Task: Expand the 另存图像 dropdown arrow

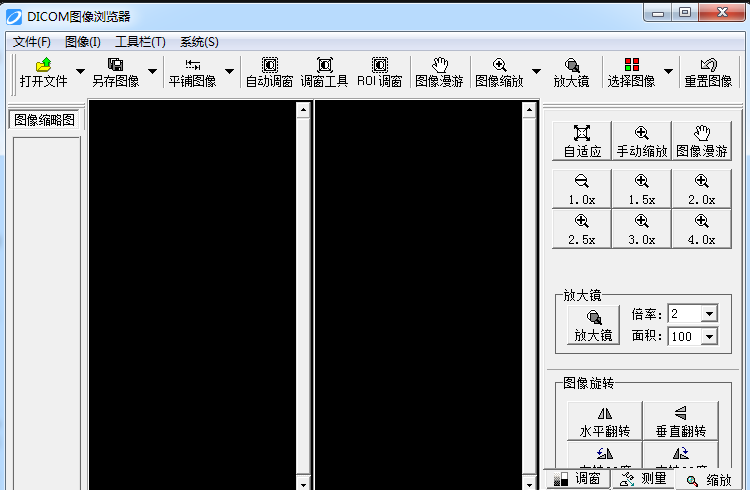Action: [152, 71]
